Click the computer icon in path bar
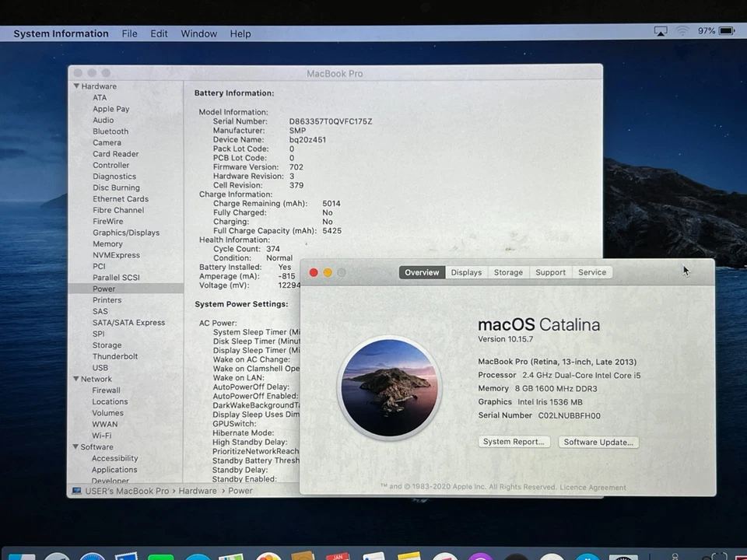Screen dimensions: 747x560 pyautogui.click(x=76, y=491)
